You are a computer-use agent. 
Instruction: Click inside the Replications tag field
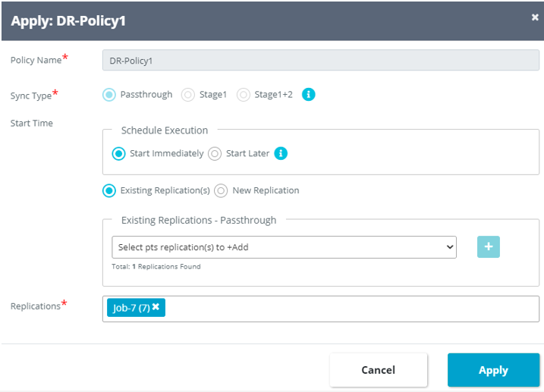(x=349, y=308)
